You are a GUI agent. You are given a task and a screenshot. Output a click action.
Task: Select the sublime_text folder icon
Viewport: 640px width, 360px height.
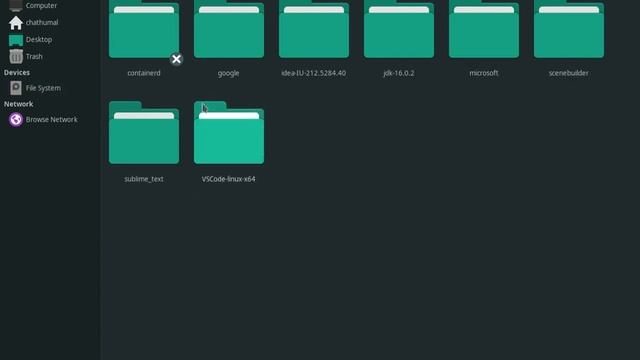144,133
